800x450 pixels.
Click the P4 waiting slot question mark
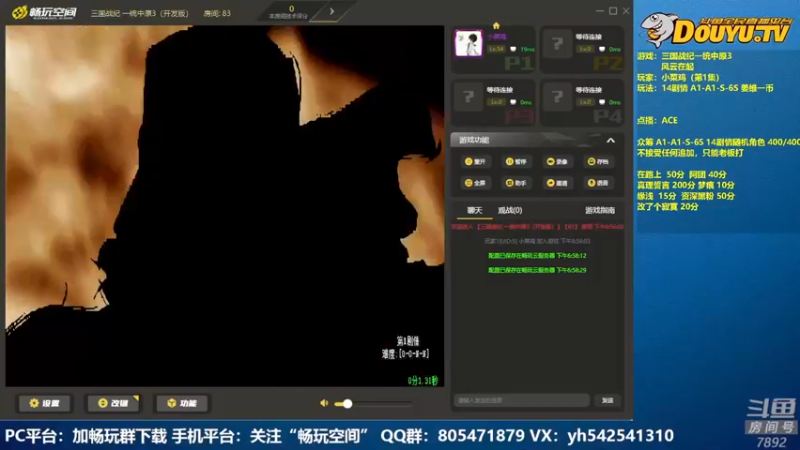[x=558, y=97]
